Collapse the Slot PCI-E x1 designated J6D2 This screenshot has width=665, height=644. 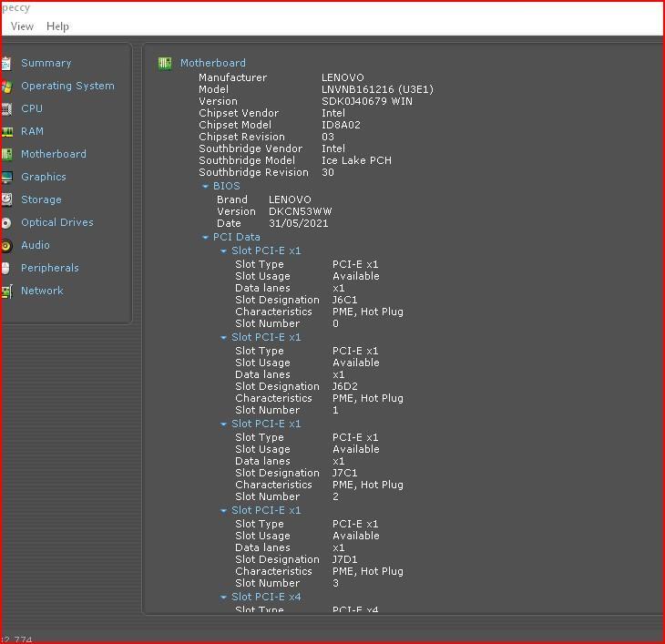coord(223,337)
